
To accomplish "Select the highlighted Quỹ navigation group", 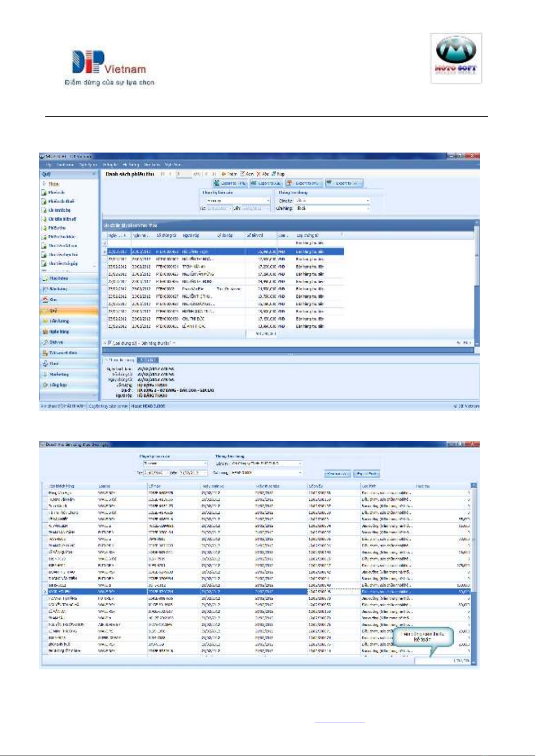I will [69, 310].
